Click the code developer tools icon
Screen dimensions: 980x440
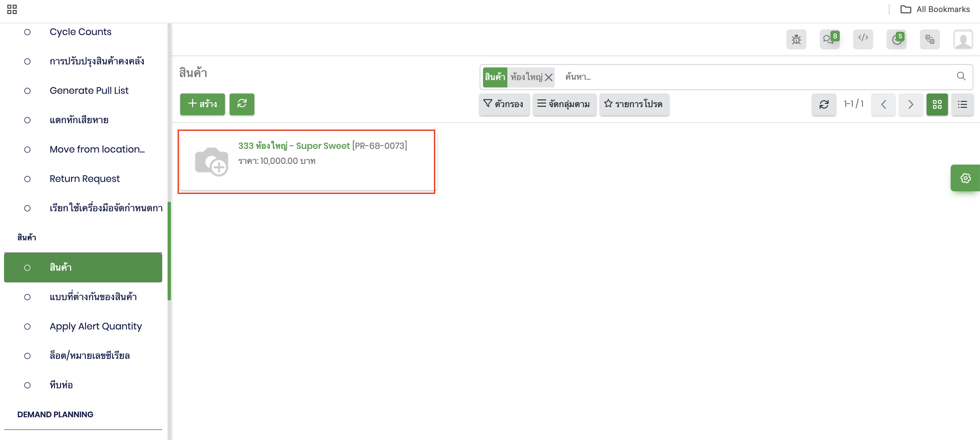coord(863,38)
